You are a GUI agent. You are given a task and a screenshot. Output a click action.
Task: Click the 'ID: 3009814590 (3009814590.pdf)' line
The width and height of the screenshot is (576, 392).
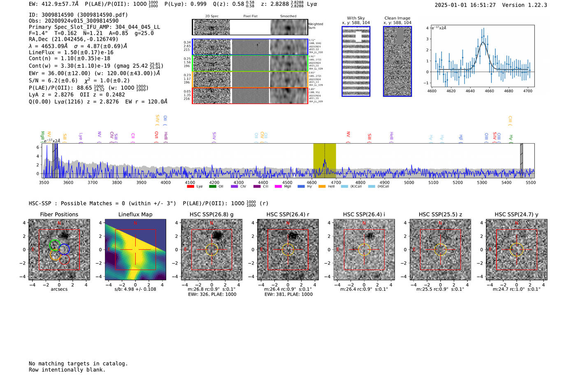78,15
